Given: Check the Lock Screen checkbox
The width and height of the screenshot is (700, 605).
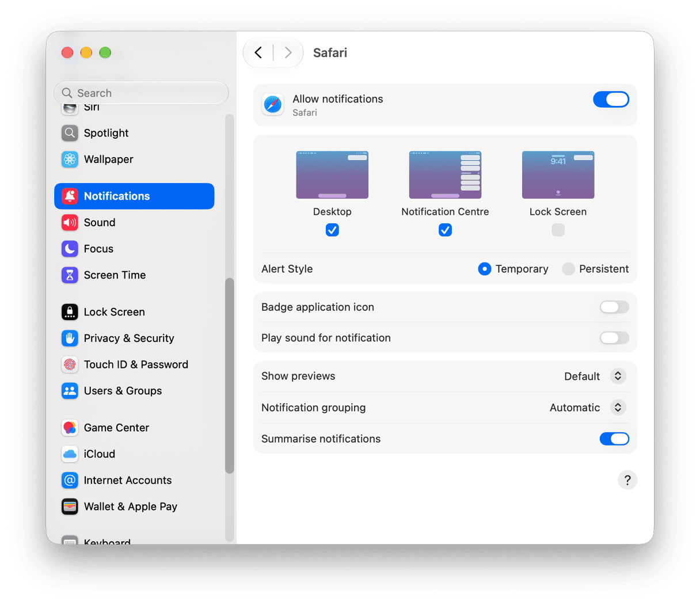Looking at the screenshot, I should pyautogui.click(x=558, y=230).
